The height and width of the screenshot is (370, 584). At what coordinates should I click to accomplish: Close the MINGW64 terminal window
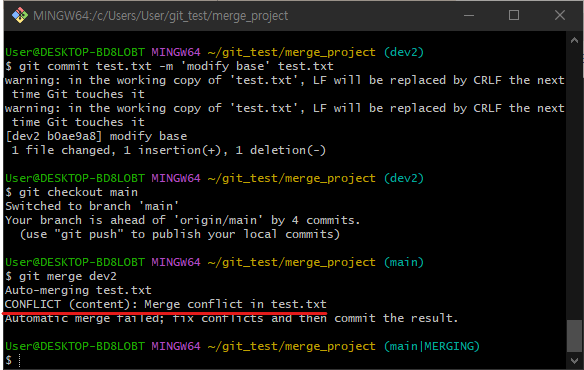click(560, 15)
